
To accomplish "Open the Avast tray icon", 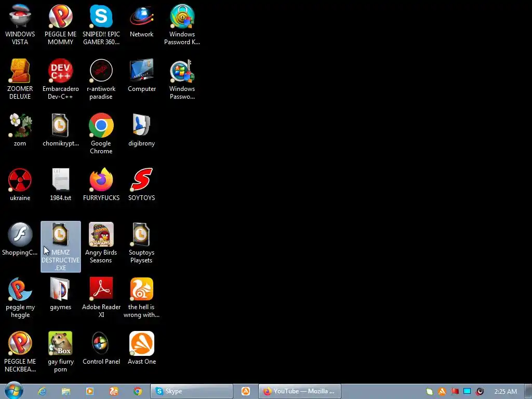I will click(x=442, y=391).
